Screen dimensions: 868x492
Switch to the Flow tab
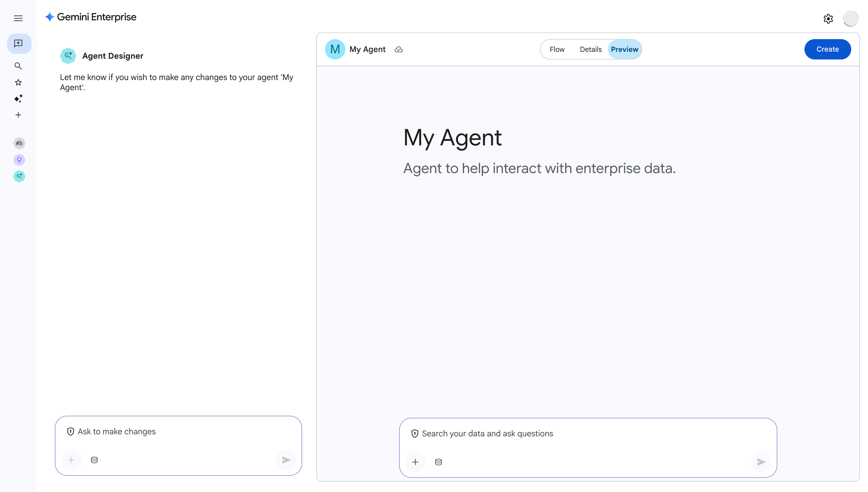pos(557,49)
